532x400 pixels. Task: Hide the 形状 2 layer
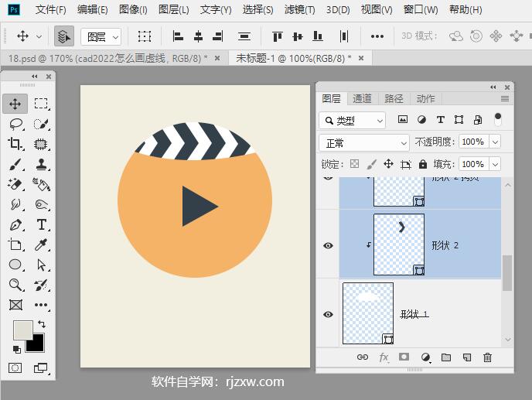(328, 245)
